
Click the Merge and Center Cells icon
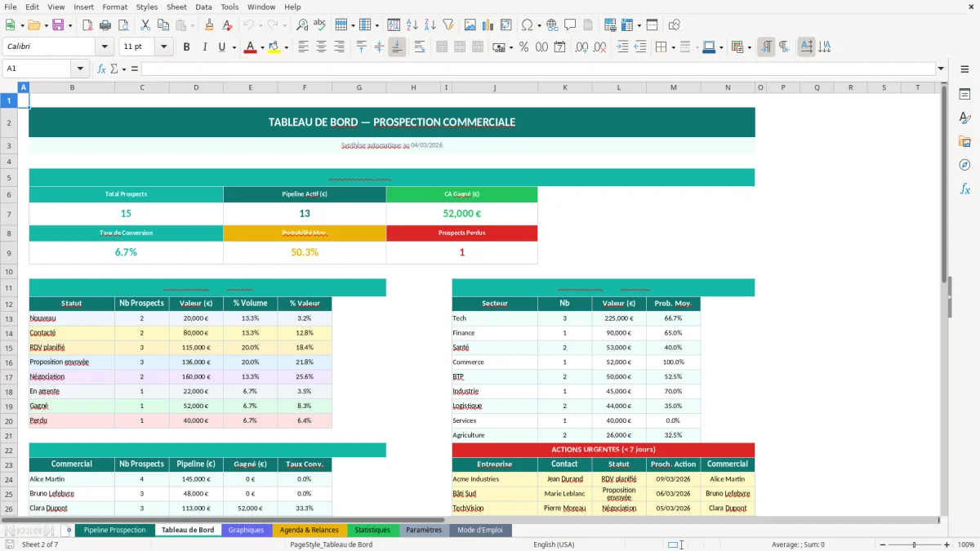point(442,47)
